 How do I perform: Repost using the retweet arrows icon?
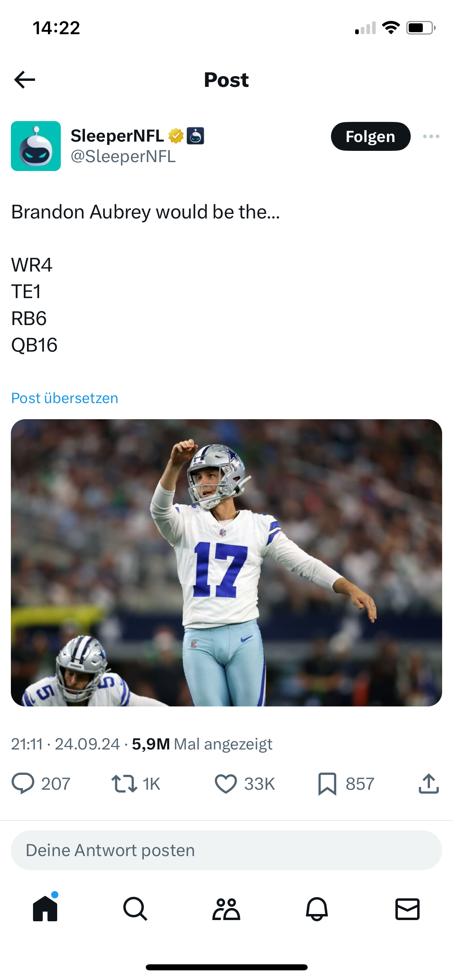click(124, 784)
